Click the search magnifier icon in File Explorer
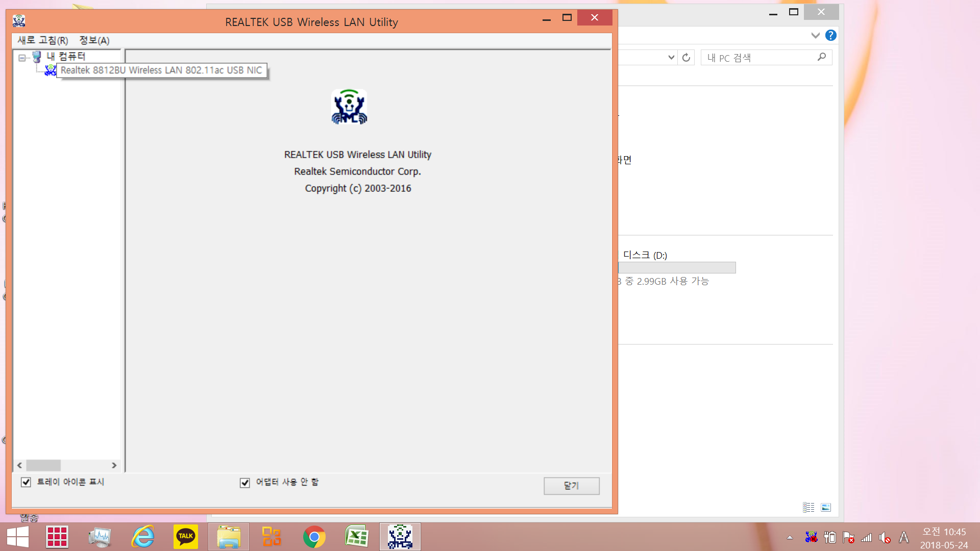The image size is (980, 551). point(822,57)
